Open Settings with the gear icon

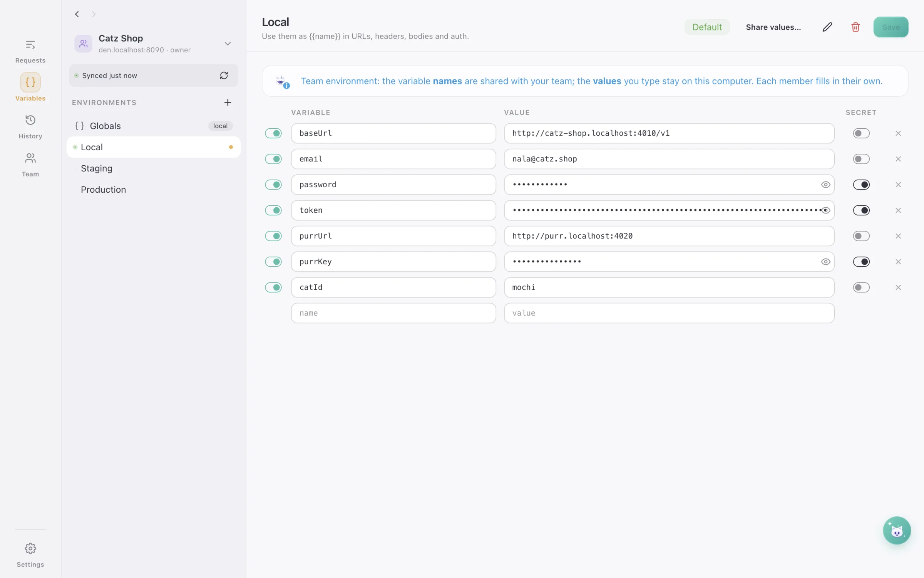[30, 548]
